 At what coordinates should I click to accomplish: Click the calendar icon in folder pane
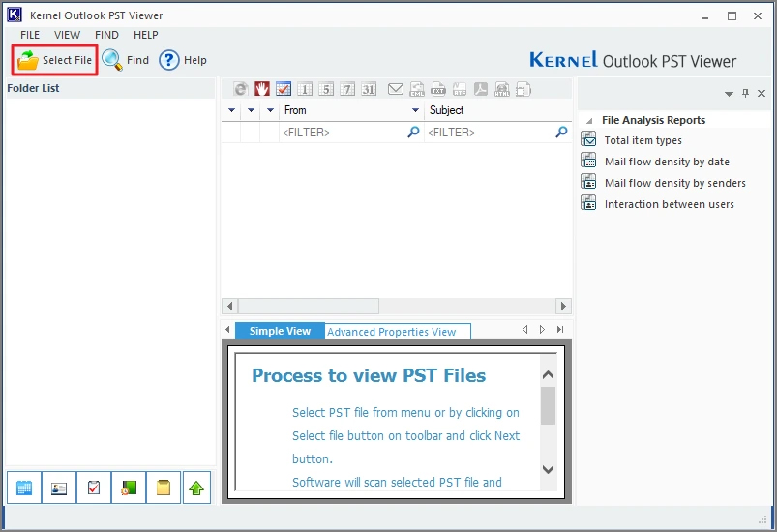coord(24,488)
